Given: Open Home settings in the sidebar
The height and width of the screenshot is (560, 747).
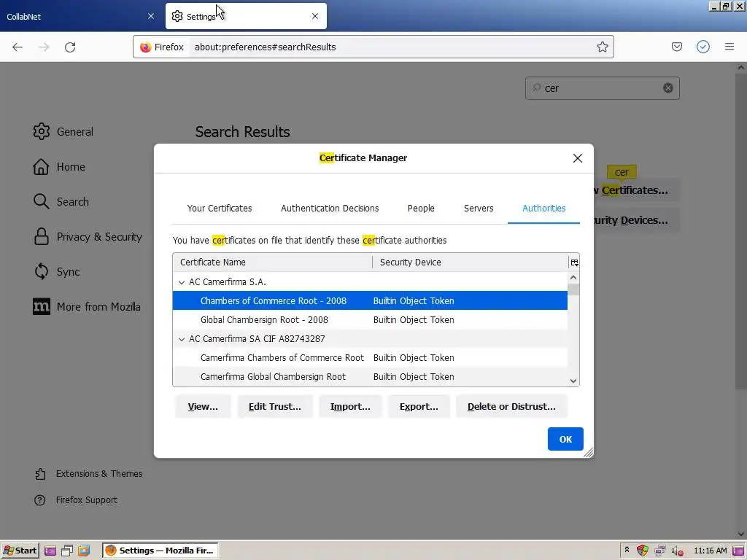Looking at the screenshot, I should 59,167.
